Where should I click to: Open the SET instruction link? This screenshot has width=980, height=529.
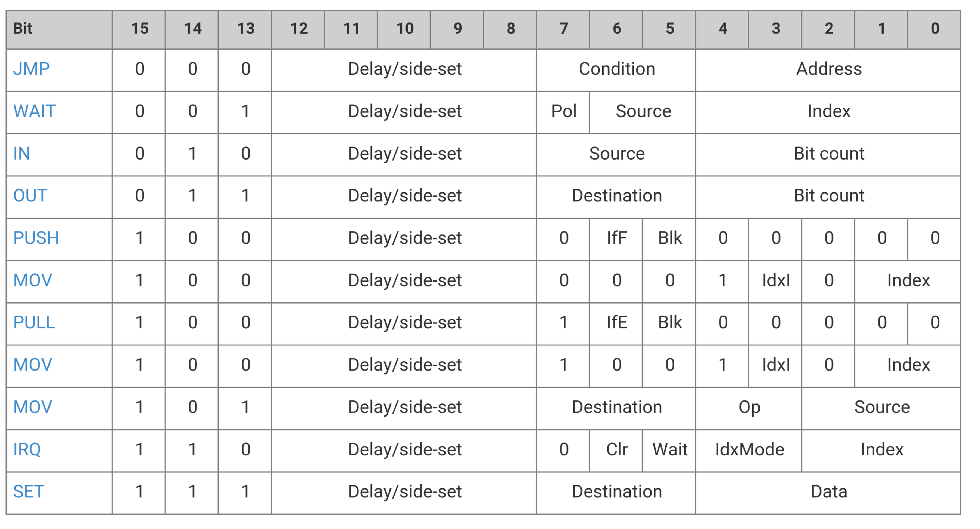29,492
